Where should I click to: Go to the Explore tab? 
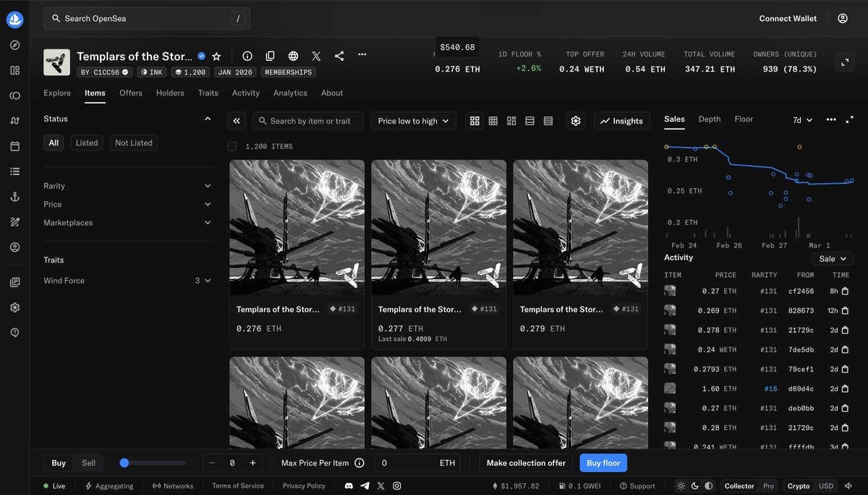(x=57, y=93)
